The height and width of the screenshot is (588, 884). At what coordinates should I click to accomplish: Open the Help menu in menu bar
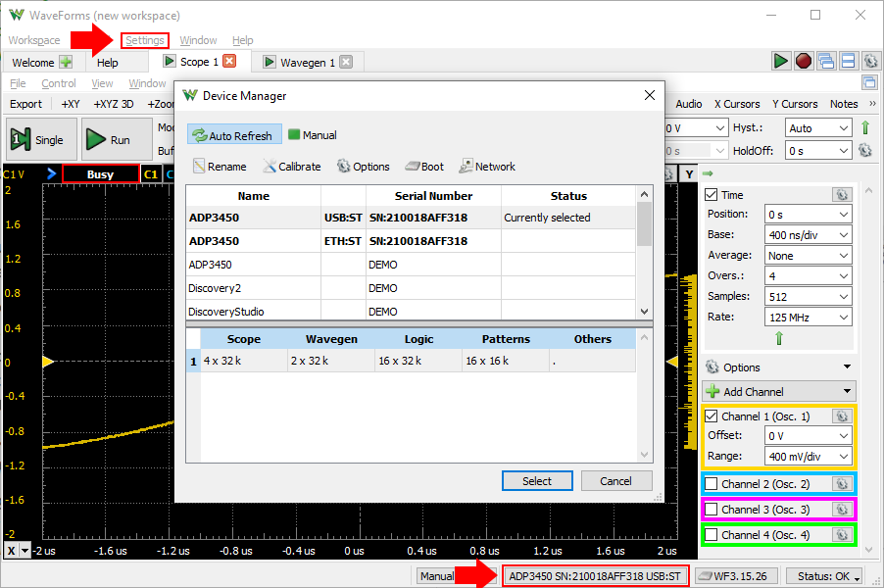[x=242, y=40]
